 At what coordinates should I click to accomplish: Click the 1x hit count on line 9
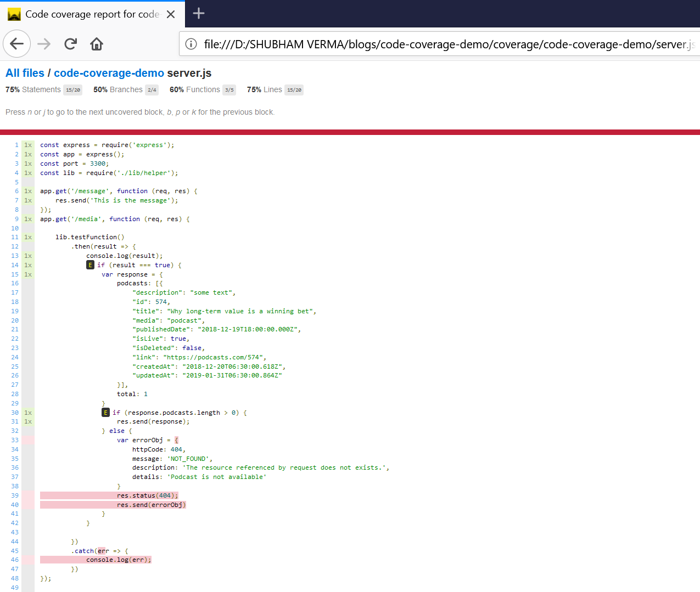point(28,219)
